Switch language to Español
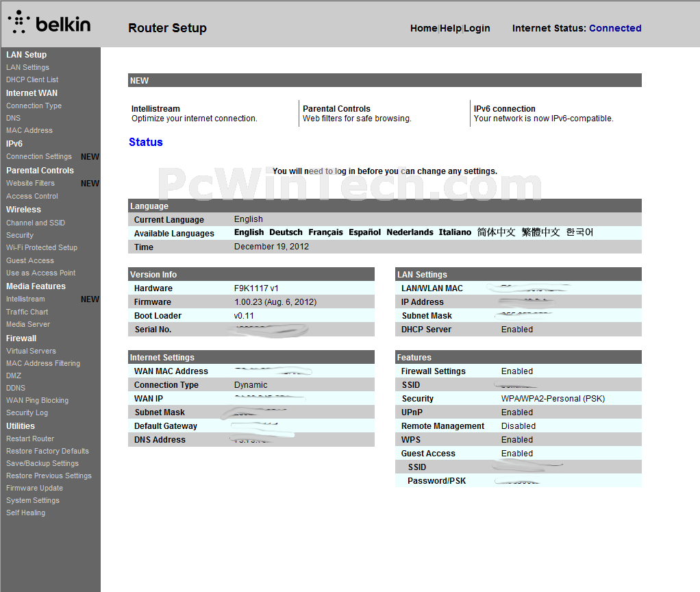This screenshot has width=700, height=592. click(365, 232)
